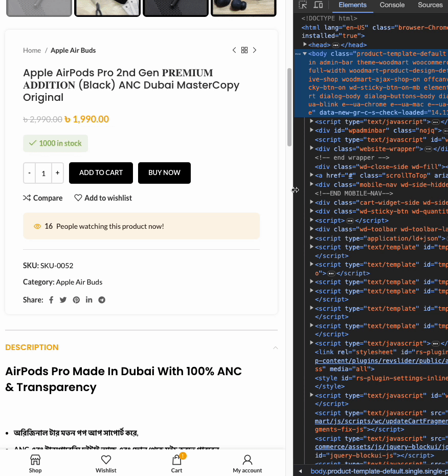Go to previous product arrow
The image size is (448, 476).
pos(234,50)
